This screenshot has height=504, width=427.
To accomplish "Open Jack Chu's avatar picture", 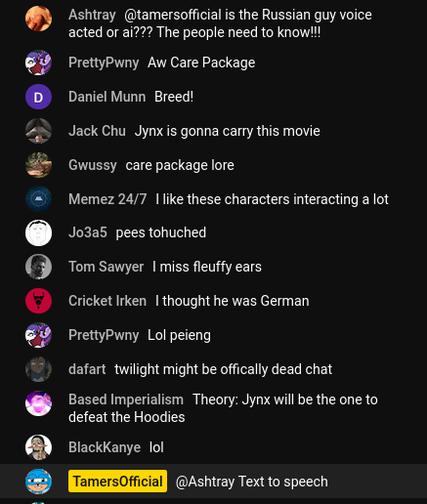I will coord(38,131).
